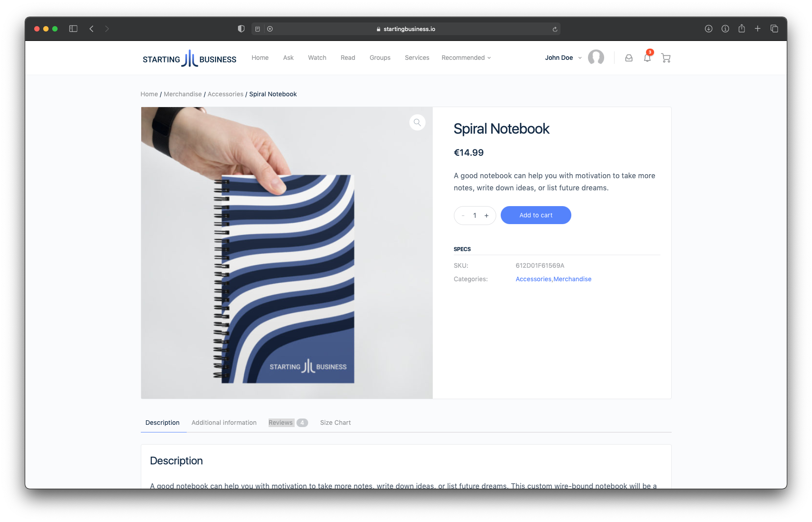Viewport: 812px width, 522px height.
Task: Click the startingbusiness.io address bar
Action: tap(406, 29)
